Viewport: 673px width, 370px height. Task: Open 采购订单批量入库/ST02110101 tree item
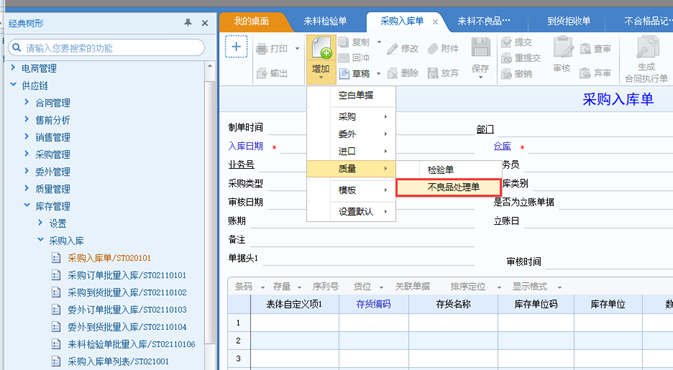click(x=127, y=275)
